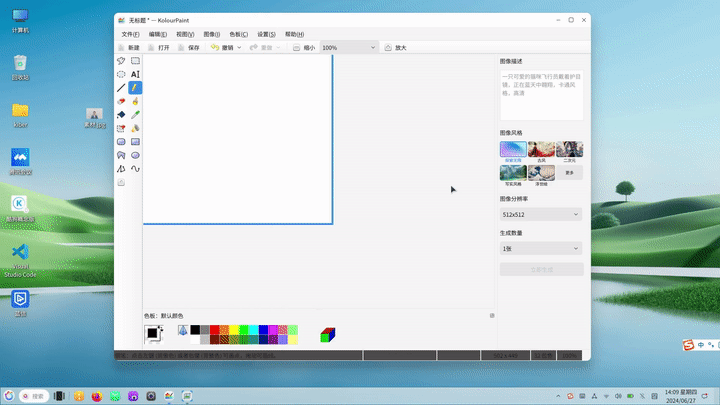Select the Flood Fill tool
The image size is (720, 405).
(x=121, y=115)
